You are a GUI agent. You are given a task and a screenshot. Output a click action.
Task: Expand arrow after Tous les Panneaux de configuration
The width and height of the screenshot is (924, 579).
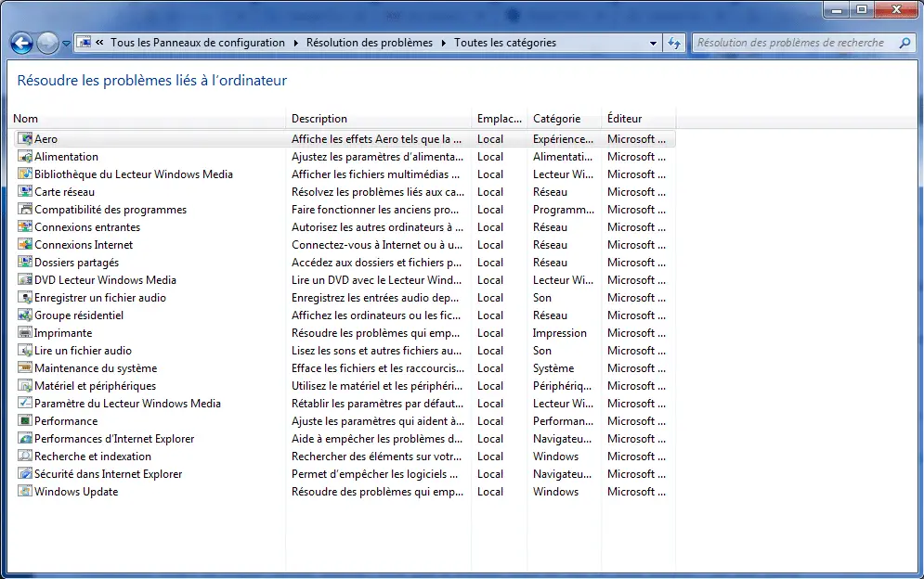295,43
